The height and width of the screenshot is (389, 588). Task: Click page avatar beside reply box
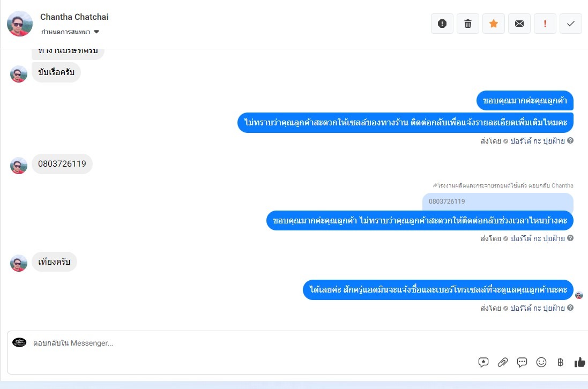click(x=19, y=342)
